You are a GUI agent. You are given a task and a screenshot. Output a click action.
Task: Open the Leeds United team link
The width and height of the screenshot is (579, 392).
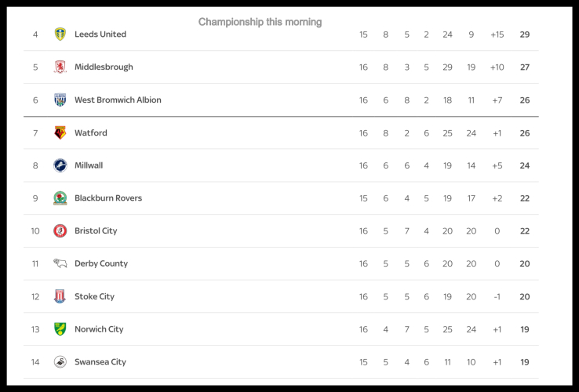tap(100, 34)
